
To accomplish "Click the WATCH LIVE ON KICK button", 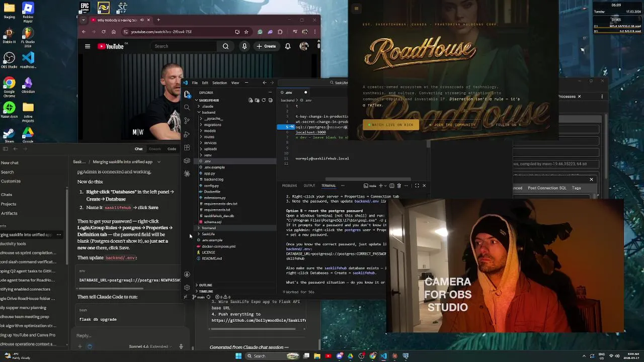I will pos(391,125).
